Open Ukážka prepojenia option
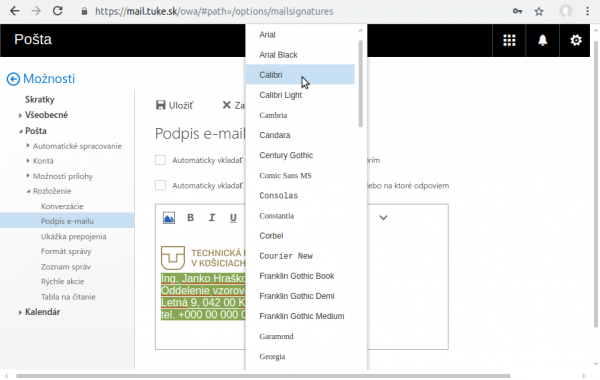This screenshot has height=380, width=600. click(73, 236)
